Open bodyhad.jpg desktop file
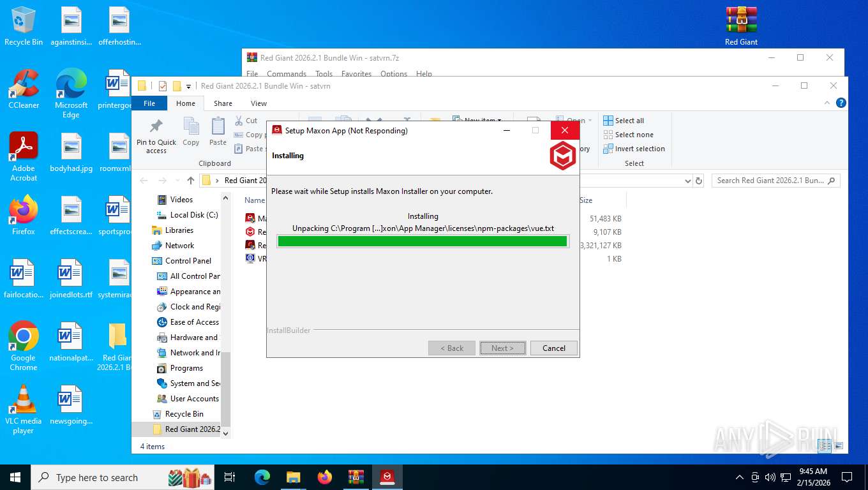Screen dimensions: 868x490 coord(71,153)
